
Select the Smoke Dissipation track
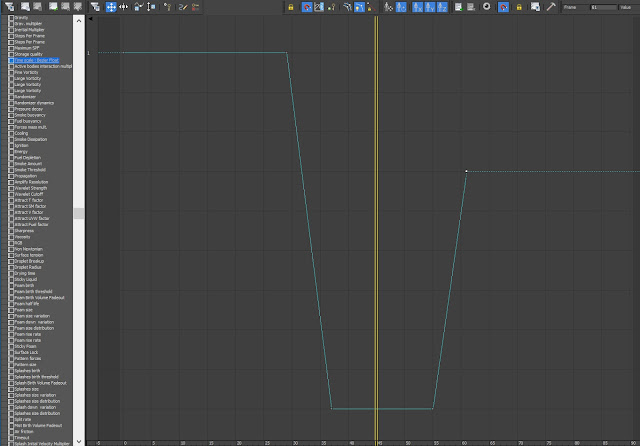[x=31, y=140]
